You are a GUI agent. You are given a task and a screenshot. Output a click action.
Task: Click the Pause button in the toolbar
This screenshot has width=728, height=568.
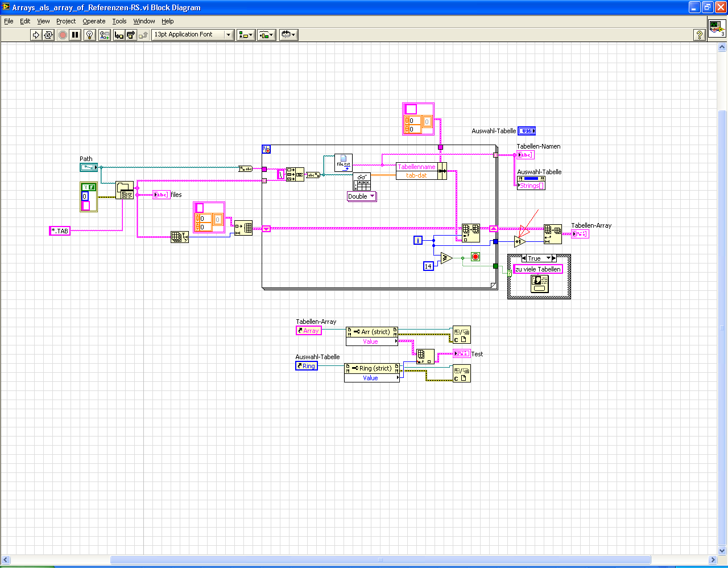[75, 35]
